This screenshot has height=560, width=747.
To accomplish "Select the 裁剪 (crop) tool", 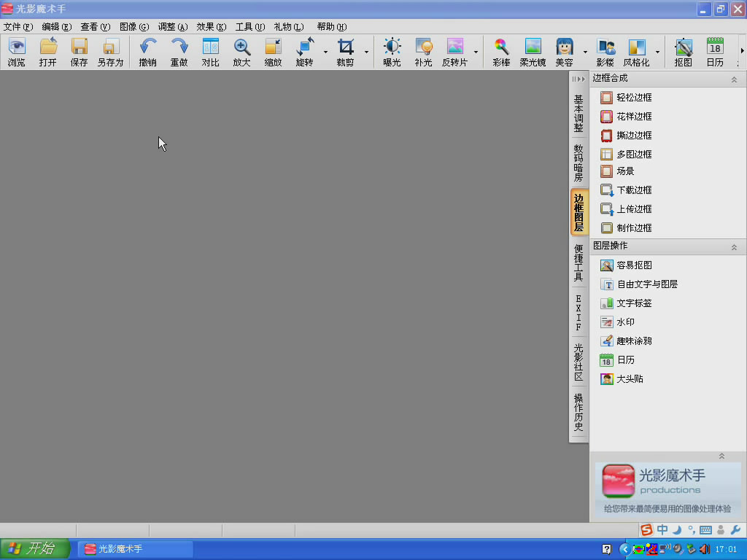I will click(345, 52).
